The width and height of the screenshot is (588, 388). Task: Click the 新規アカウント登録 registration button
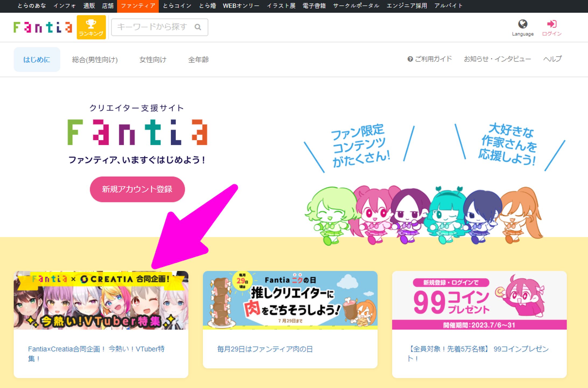[137, 189]
